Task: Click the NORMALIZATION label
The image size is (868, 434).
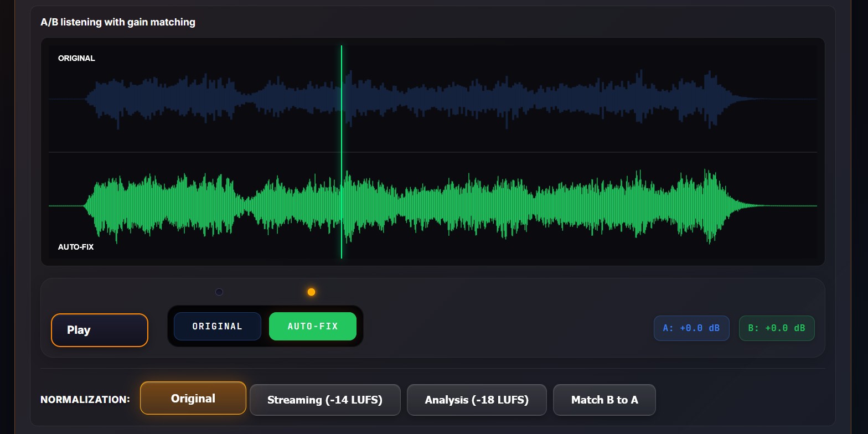Action: (x=85, y=399)
